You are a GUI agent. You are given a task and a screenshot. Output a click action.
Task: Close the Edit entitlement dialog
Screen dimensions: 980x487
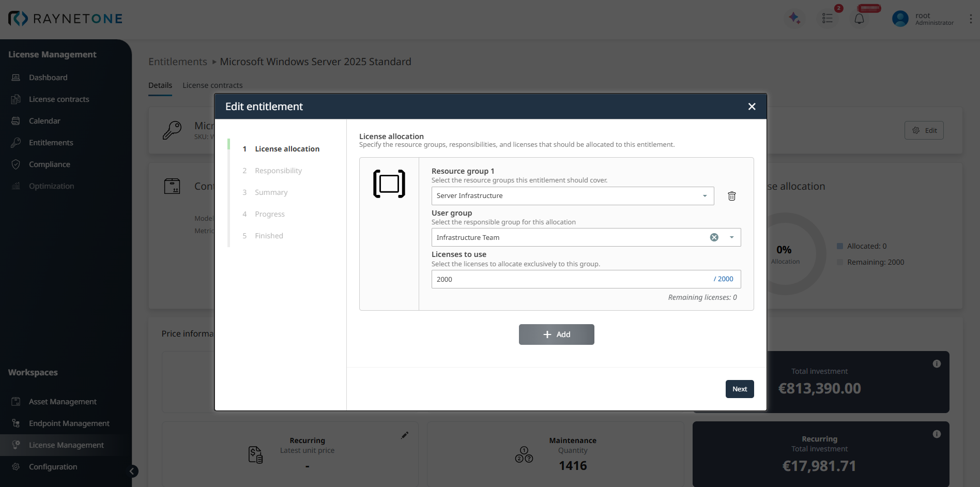pos(752,106)
